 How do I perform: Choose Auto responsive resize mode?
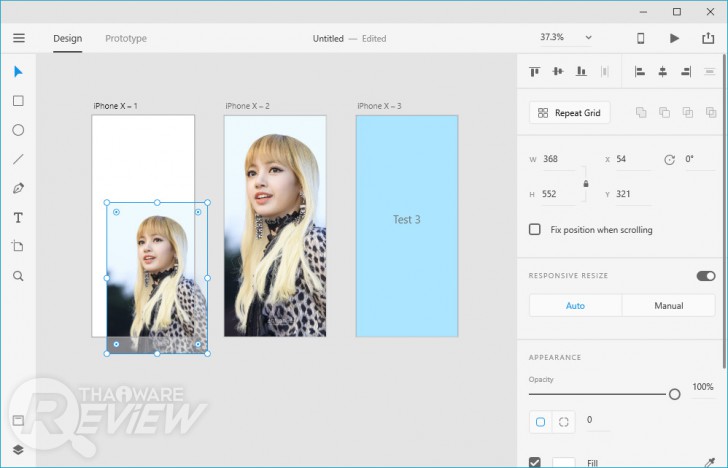coord(575,306)
